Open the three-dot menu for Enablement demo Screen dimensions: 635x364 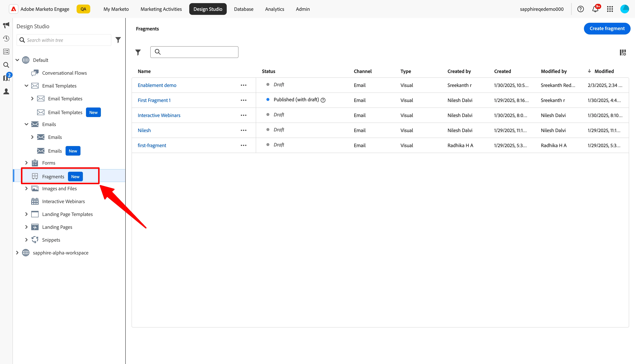pos(243,85)
